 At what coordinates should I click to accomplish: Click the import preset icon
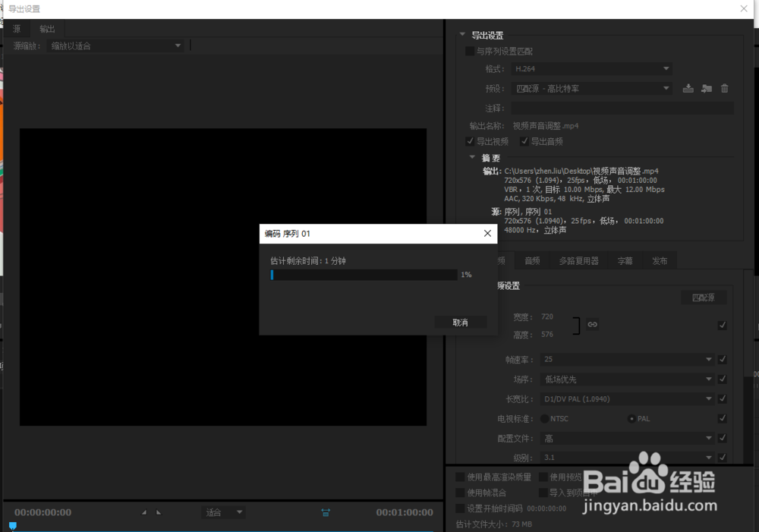(706, 89)
